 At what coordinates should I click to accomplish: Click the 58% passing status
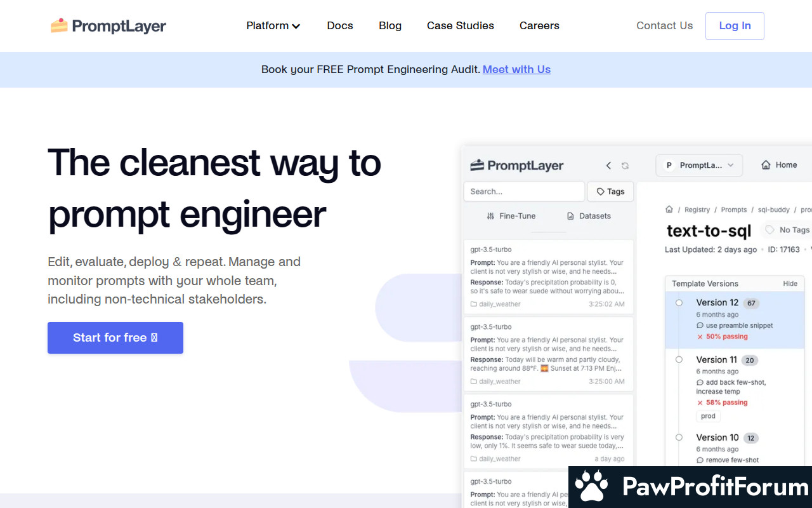tap(722, 403)
